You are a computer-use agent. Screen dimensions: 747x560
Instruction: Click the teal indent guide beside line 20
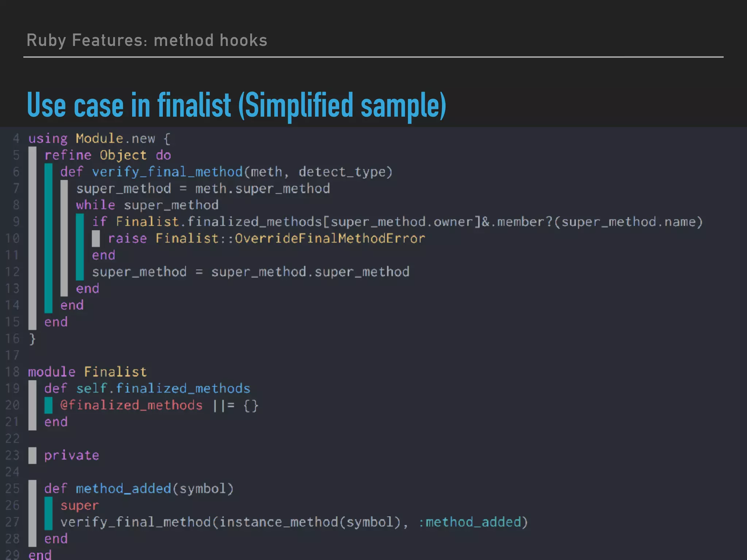click(48, 405)
